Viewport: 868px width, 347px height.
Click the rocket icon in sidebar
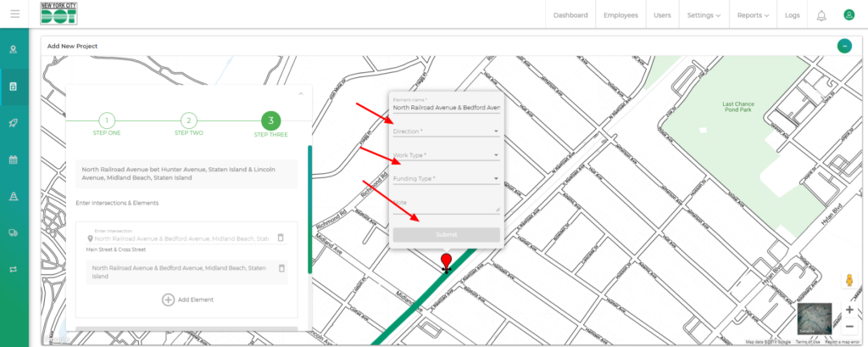[x=14, y=123]
